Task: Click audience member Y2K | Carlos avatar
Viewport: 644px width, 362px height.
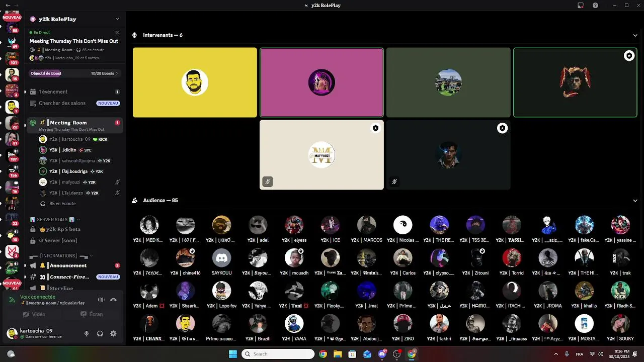Action: pyautogui.click(x=403, y=258)
